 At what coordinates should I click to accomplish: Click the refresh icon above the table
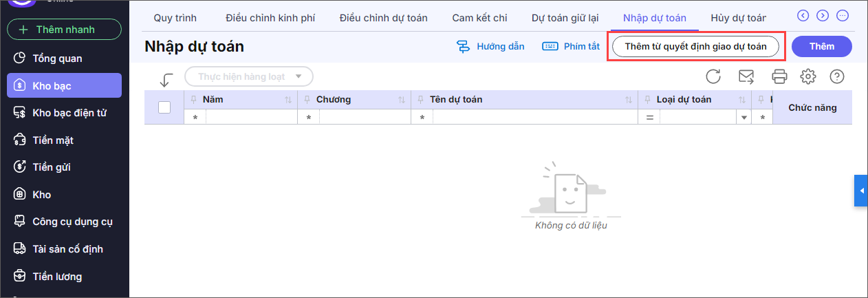(713, 76)
